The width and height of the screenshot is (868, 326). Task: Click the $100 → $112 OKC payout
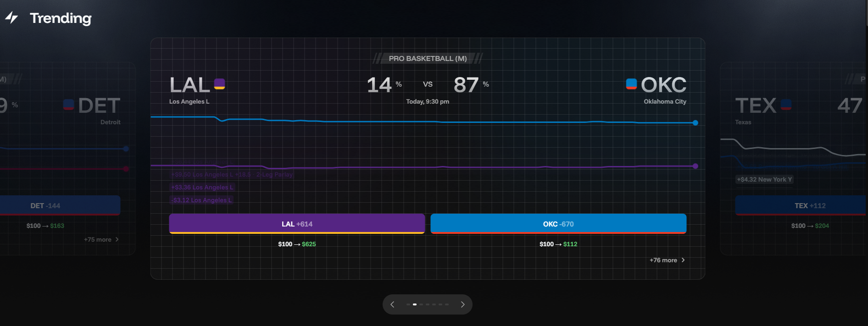(x=558, y=244)
